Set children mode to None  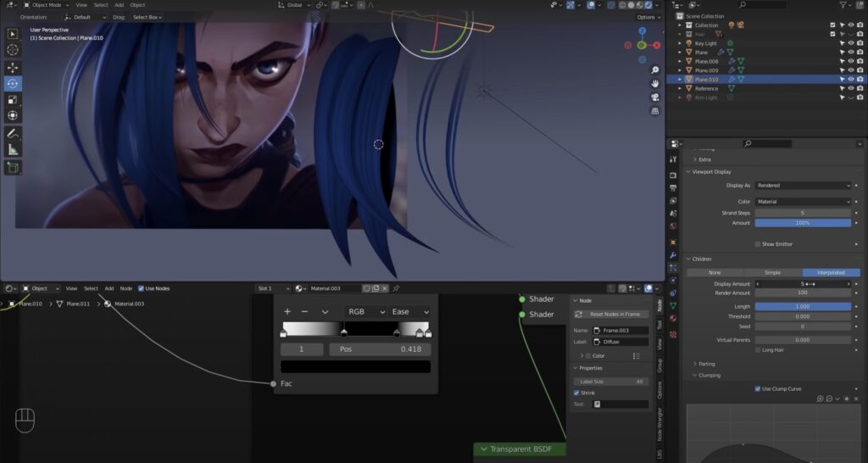pos(715,272)
